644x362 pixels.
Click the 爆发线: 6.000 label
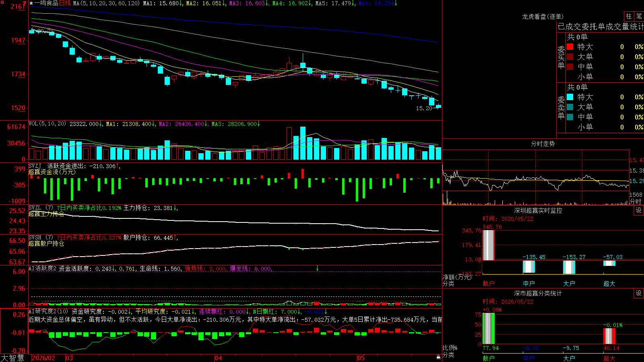[x=250, y=268]
